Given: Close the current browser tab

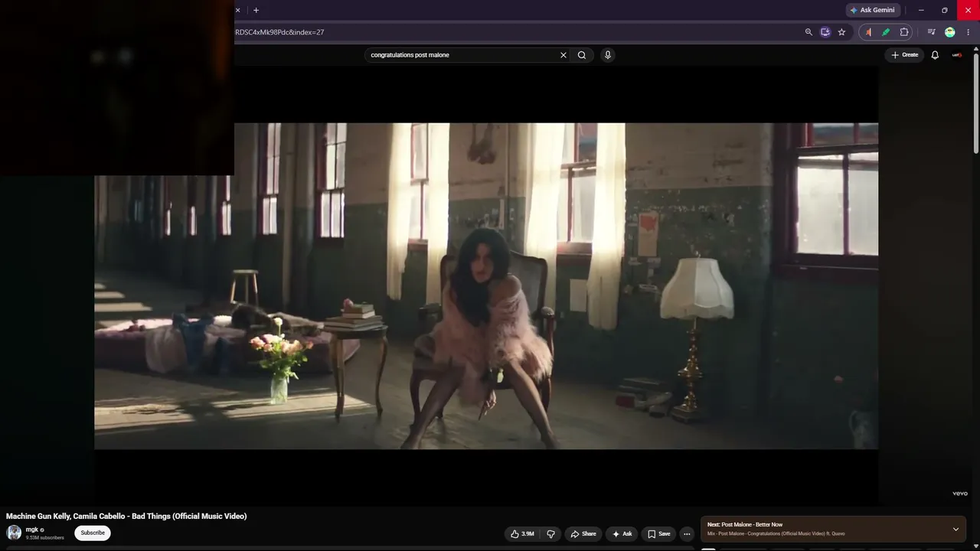Looking at the screenshot, I should tap(237, 10).
